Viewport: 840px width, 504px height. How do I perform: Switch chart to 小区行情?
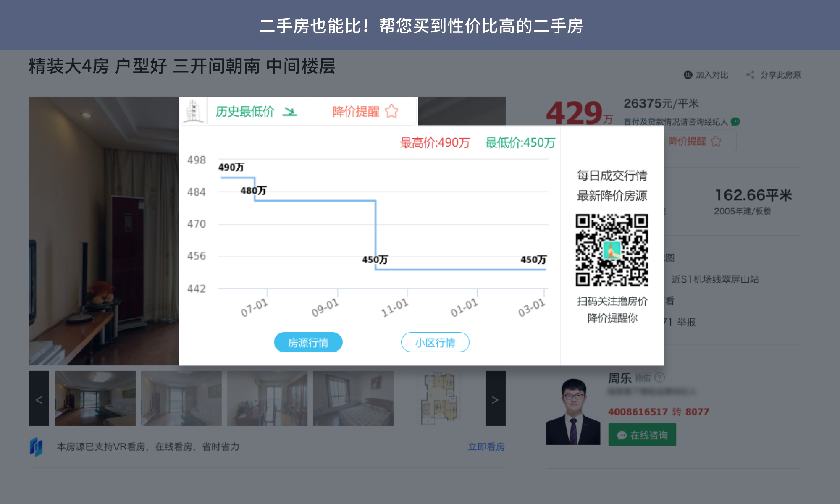coord(435,342)
